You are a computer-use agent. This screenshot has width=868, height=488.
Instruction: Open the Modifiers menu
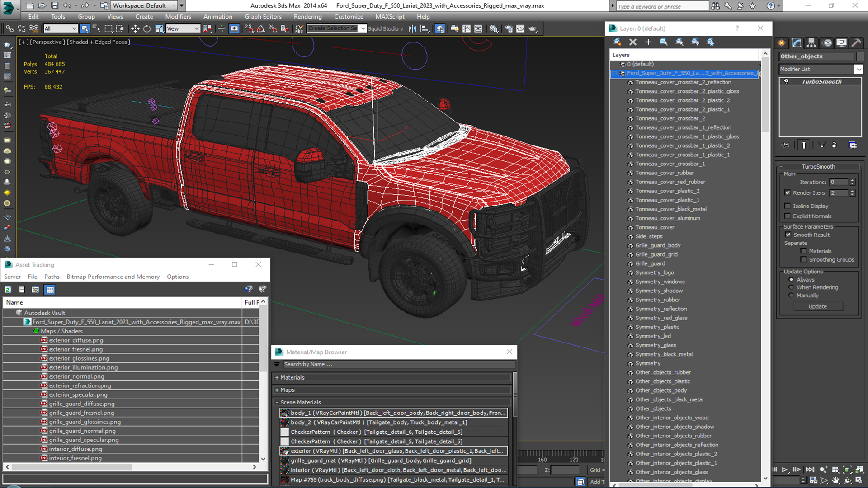coord(178,17)
